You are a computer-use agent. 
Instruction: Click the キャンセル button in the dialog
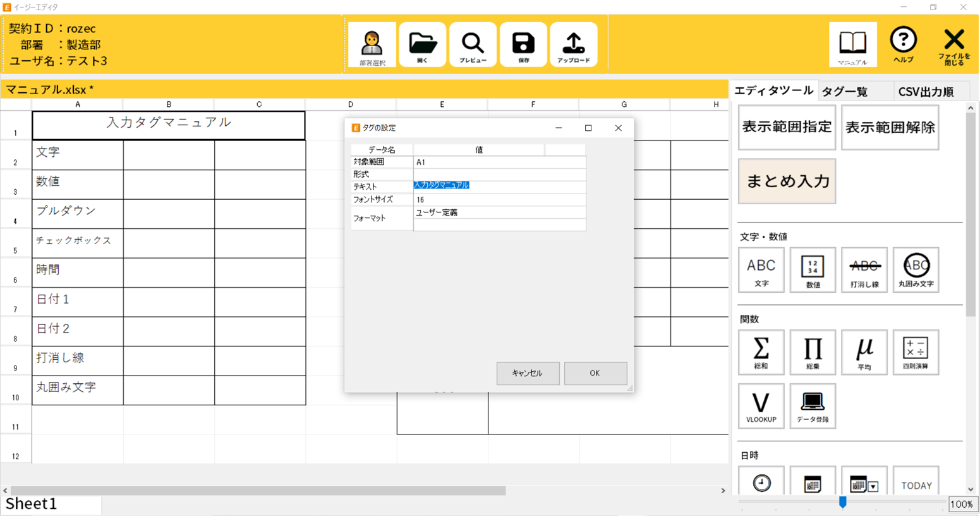527,373
